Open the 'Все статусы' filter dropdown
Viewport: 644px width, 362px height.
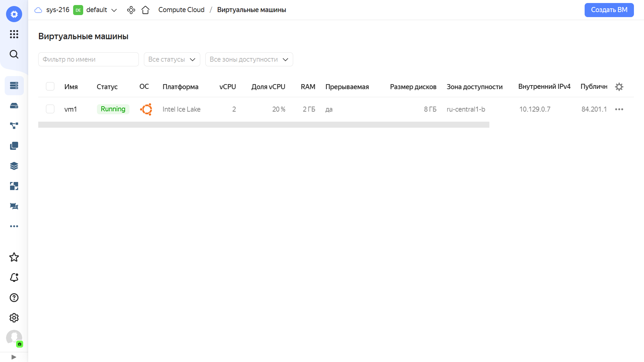[172, 59]
